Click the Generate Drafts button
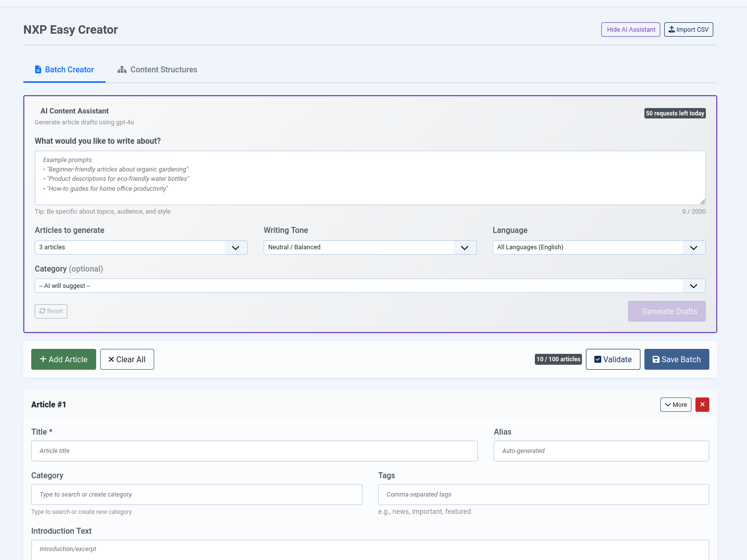 (667, 311)
